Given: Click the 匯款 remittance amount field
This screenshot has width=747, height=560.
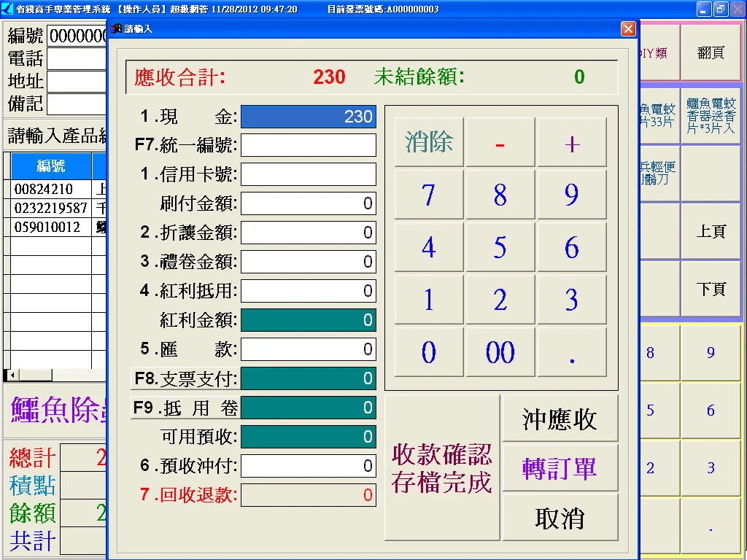Looking at the screenshot, I should (309, 349).
